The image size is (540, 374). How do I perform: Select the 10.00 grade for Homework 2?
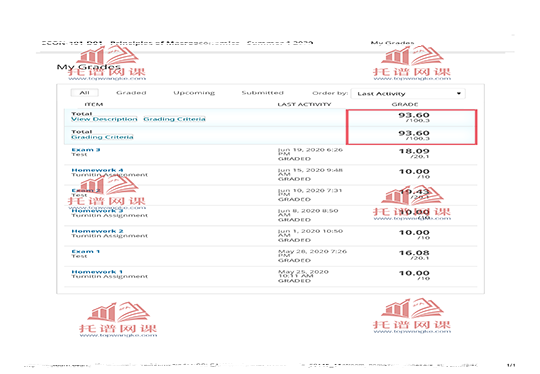(x=414, y=232)
